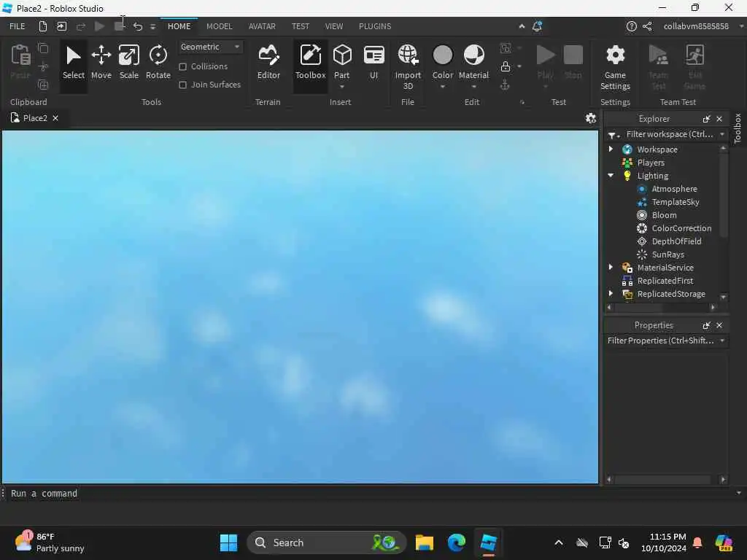This screenshot has height=560, width=747.
Task: Open the notifications bell icon
Action: (x=537, y=26)
